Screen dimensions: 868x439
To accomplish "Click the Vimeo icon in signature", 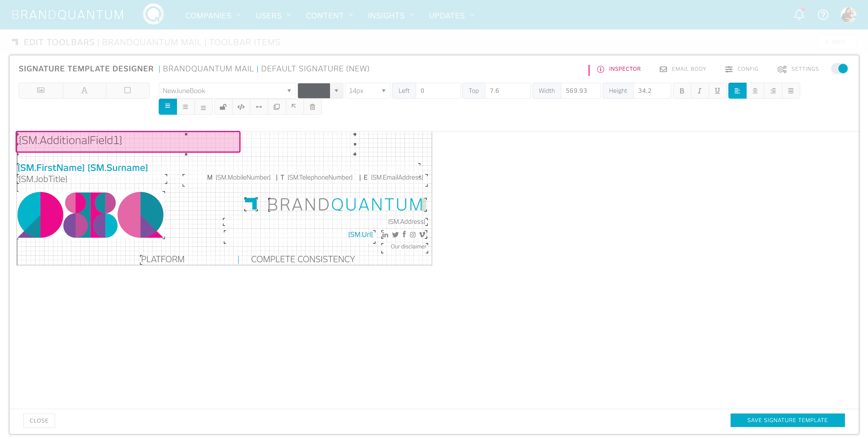I will point(422,235).
